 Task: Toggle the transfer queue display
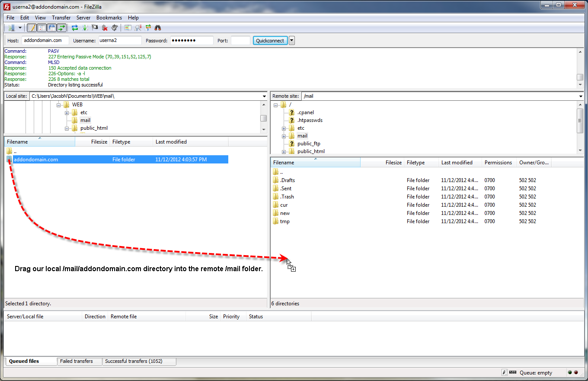pos(62,28)
